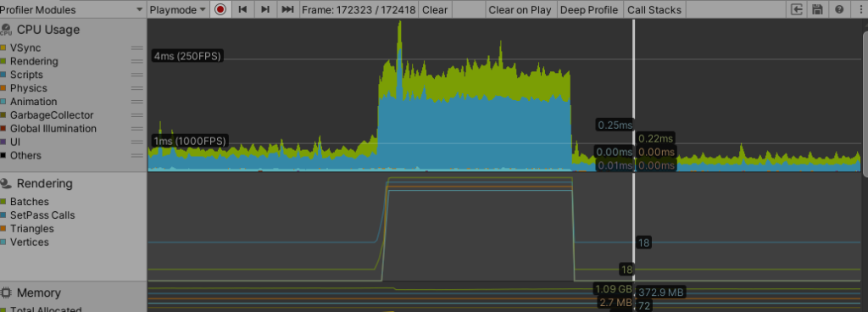This screenshot has height=312, width=868.
Task: Toggle the Scripts color swatch in CPU Usage
Action: point(3,75)
